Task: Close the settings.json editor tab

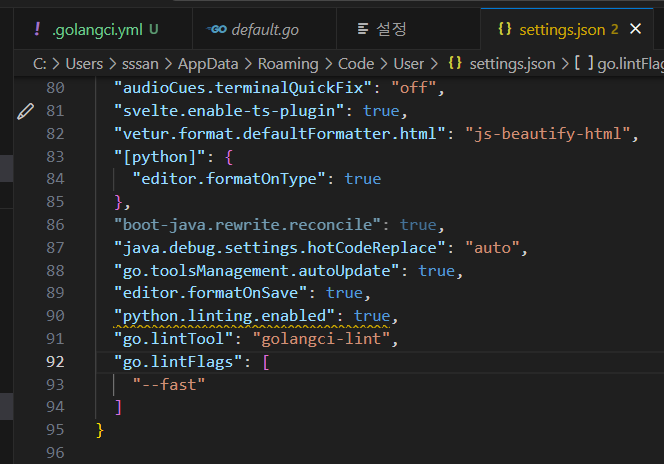Action: [636, 29]
